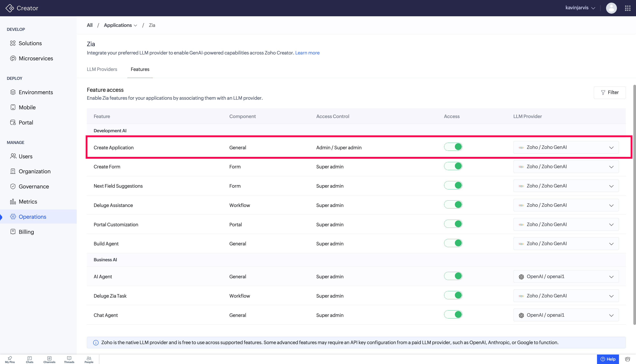Expand LLM Provider for Portal Customization
The width and height of the screenshot is (636, 364).
coord(566,224)
